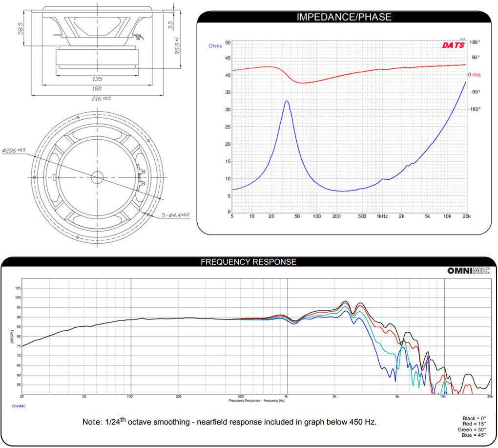Click the -180° phase axis label
498x448 pixels.
[x=475, y=109]
